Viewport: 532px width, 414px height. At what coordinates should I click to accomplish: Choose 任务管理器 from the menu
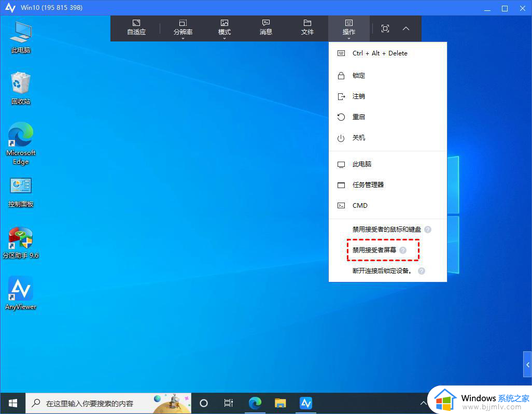click(368, 185)
